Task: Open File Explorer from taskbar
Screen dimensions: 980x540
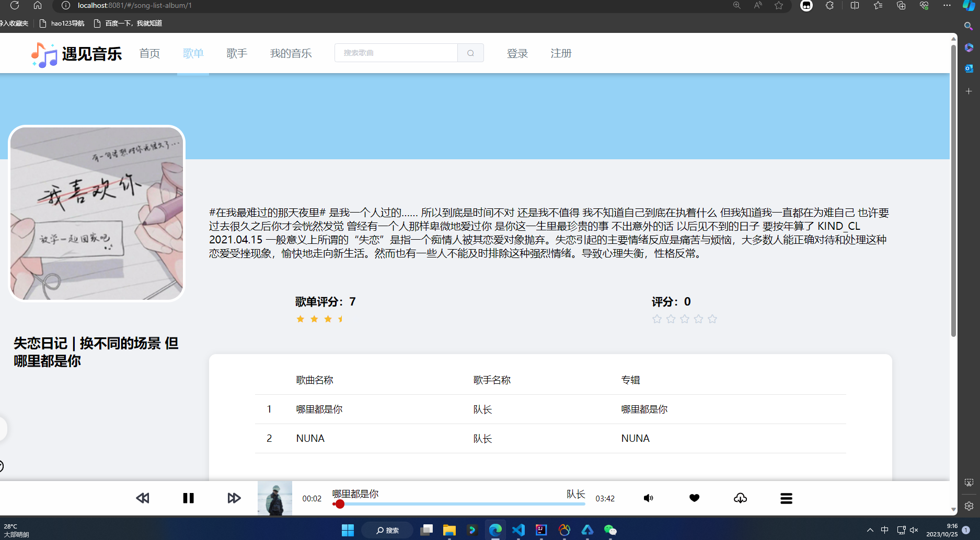Action: click(449, 530)
